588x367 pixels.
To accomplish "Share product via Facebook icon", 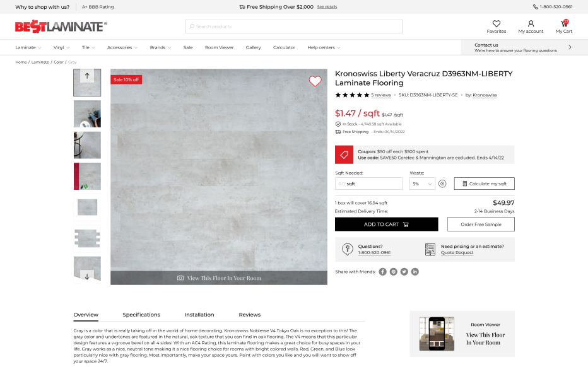I will click(382, 272).
